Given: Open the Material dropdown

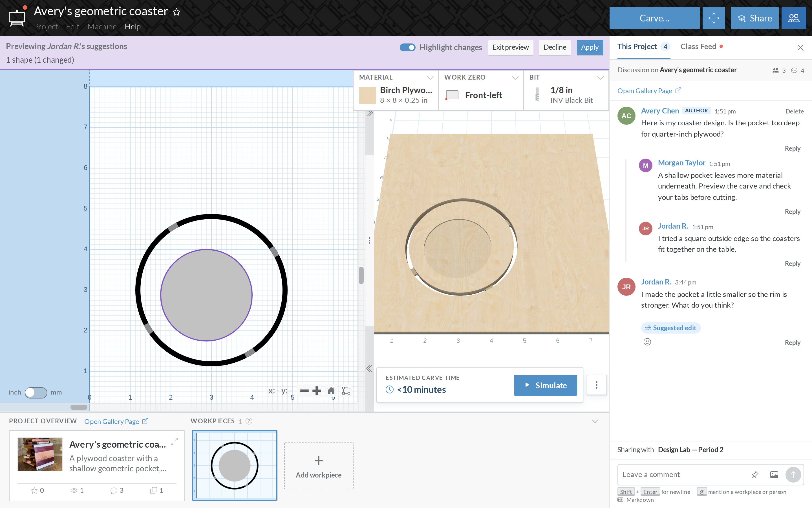Looking at the screenshot, I should pos(396,90).
